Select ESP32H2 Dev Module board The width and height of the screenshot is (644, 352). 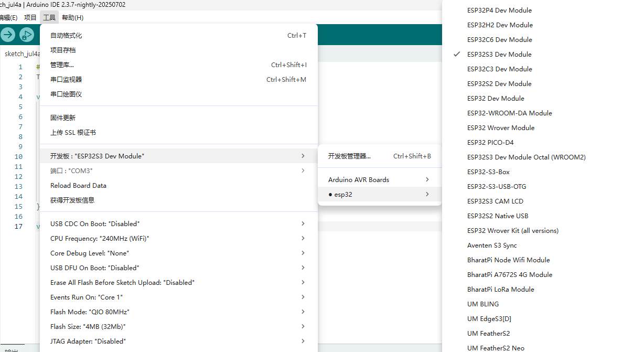543,25
